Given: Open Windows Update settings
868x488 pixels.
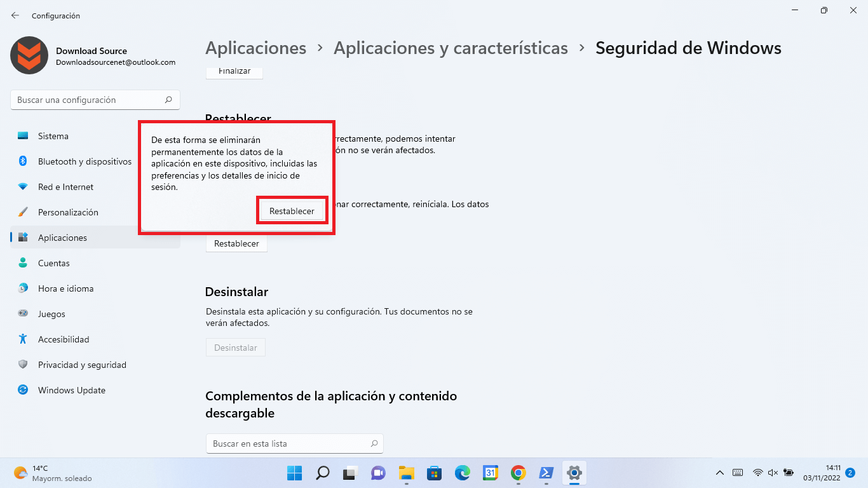Looking at the screenshot, I should coord(95,390).
